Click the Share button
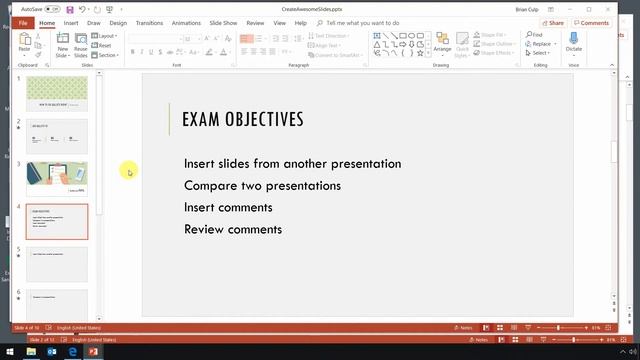 (553, 23)
